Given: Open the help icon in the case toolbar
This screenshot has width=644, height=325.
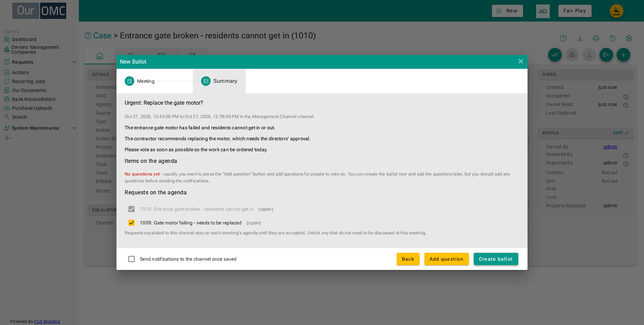Looking at the screenshot, I should tap(563, 38).
